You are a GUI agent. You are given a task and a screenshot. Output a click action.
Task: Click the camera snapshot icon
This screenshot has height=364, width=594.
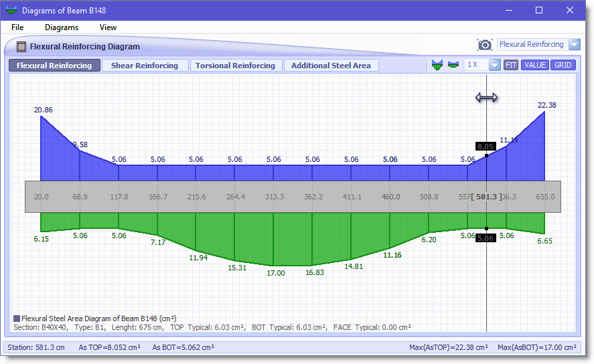(x=485, y=45)
